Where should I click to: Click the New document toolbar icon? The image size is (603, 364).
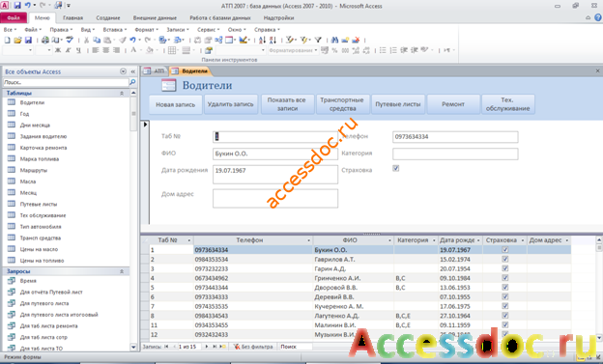click(7, 40)
